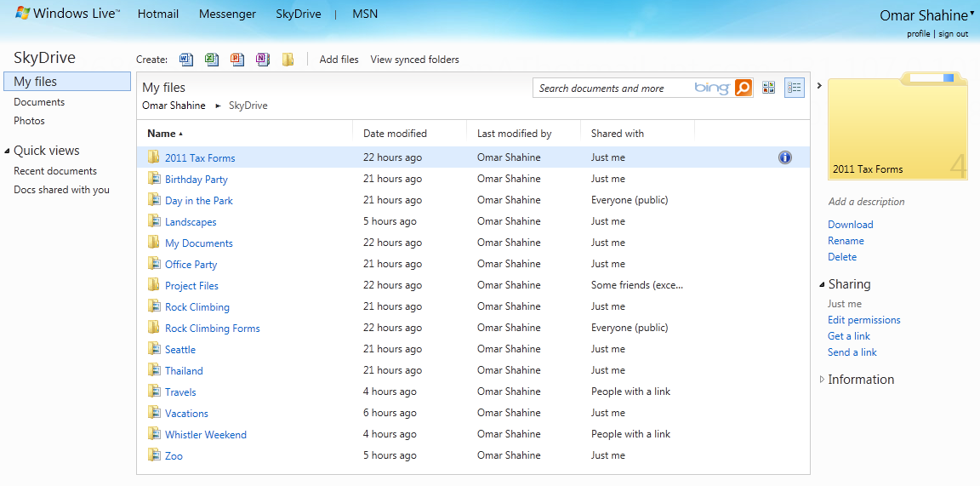Create a new OneNote notebook
This screenshot has width=980, height=486.
263,60
